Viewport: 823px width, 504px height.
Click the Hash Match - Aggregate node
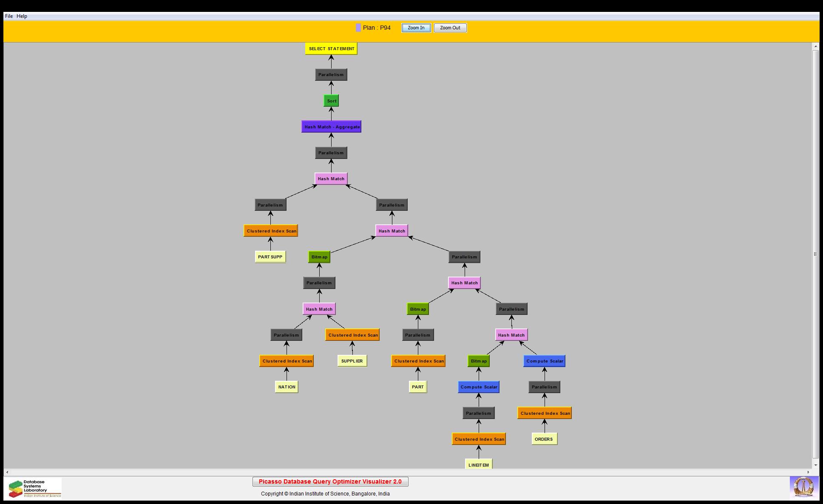coord(331,127)
